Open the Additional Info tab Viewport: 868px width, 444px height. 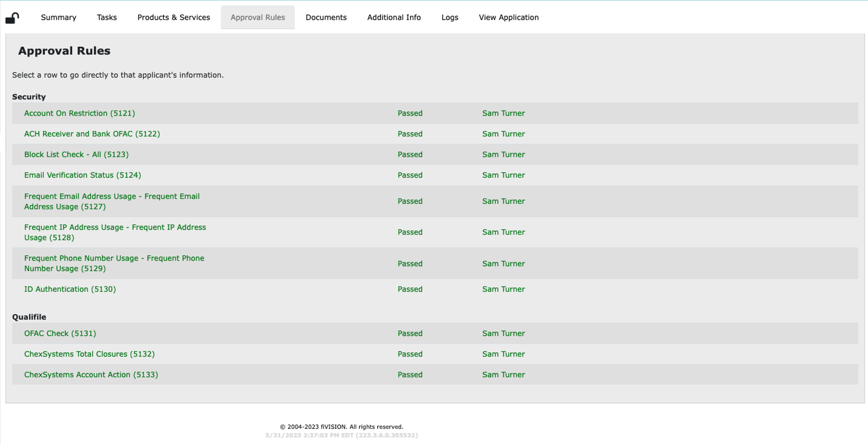394,17
